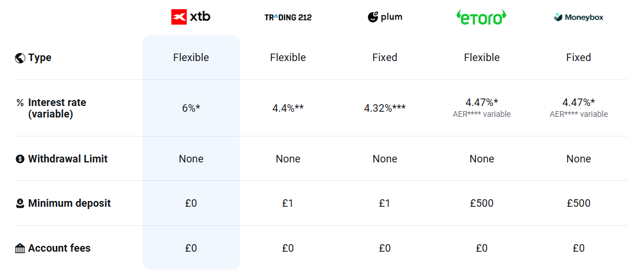Click eToro's £500 minimum deposit value
The height and width of the screenshot is (277, 644).
(481, 203)
